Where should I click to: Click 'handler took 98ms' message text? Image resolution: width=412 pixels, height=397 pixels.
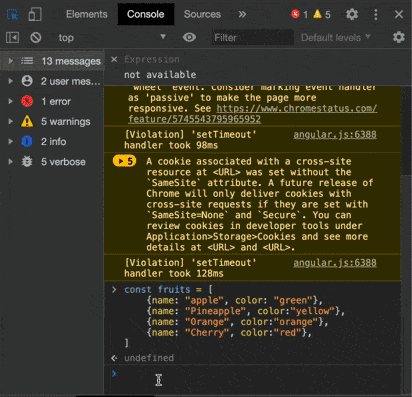click(171, 145)
